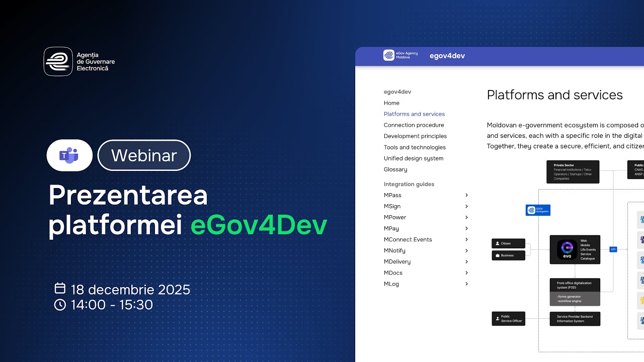644x362 pixels.
Task: Click the Integration guides sidebar heading
Action: tap(409, 184)
